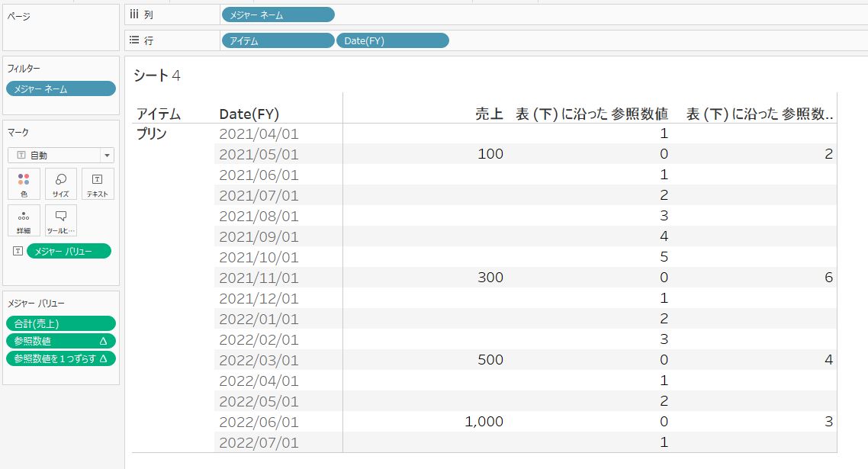
Task: Click the Color (色) button in Marks card
Action: point(24,184)
